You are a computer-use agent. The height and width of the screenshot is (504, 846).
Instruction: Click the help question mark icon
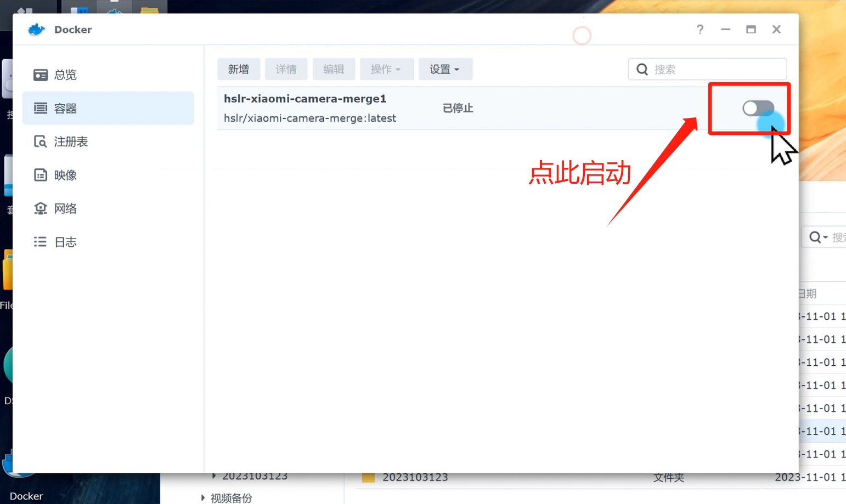coord(700,30)
